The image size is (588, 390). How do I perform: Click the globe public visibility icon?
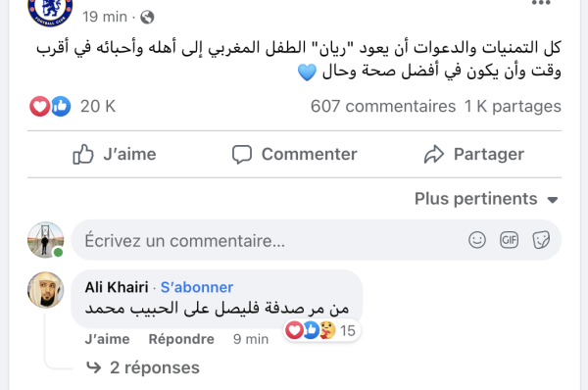(x=147, y=17)
